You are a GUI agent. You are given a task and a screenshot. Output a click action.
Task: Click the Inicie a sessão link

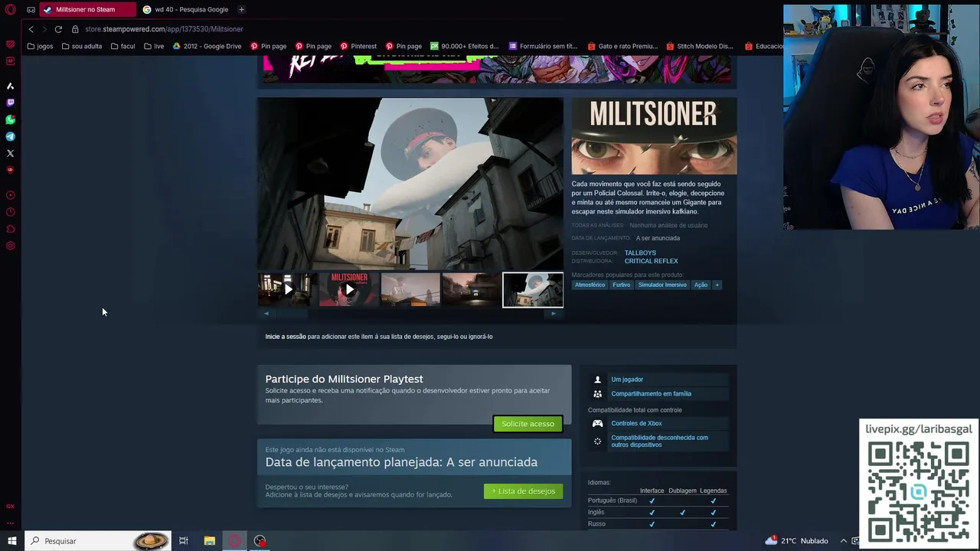(x=286, y=337)
